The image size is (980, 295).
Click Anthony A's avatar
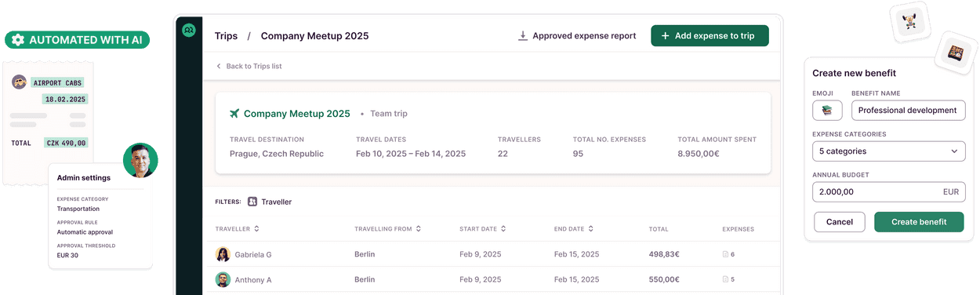(223, 279)
